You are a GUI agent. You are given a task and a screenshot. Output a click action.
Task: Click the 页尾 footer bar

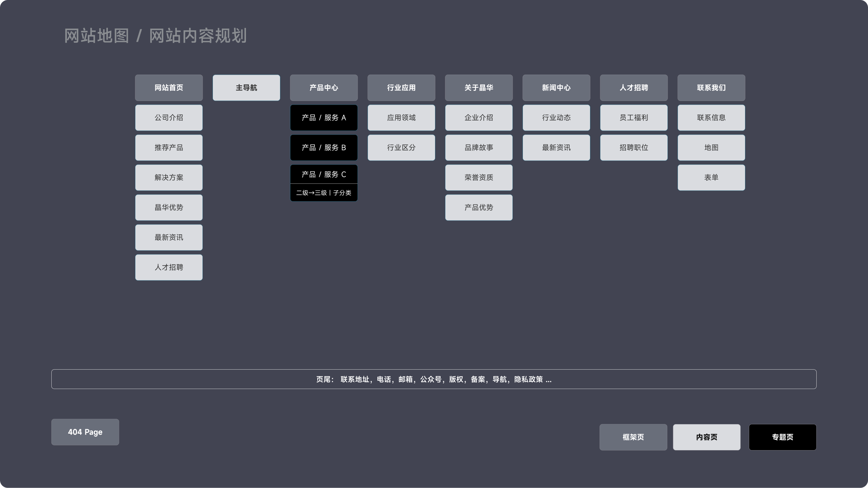(x=434, y=379)
